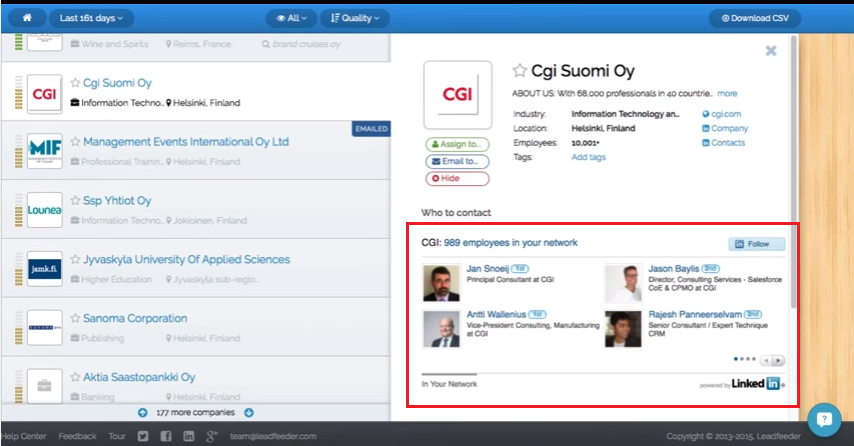854x446 pixels.
Task: Click the large CGI logo in detail panel
Action: pos(458,95)
